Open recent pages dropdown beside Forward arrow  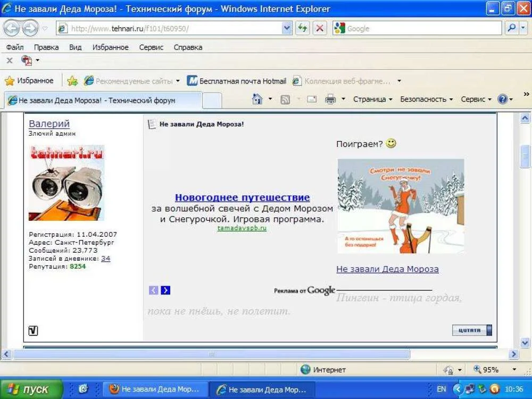click(45, 29)
